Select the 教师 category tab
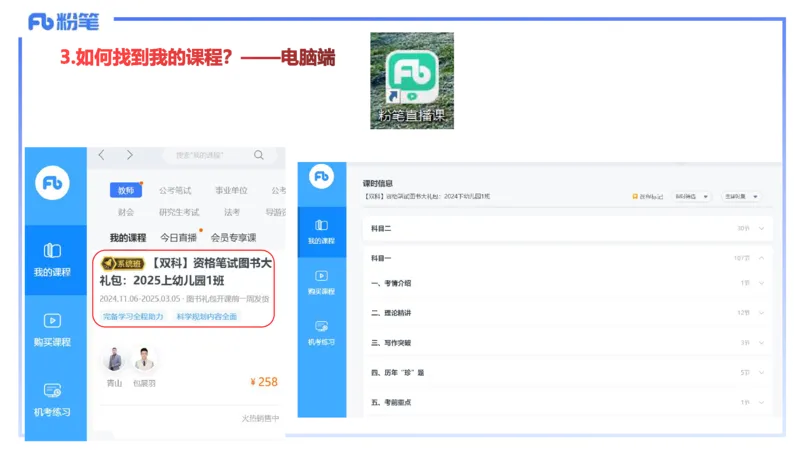Image resolution: width=800 pixels, height=450 pixels. [126, 190]
